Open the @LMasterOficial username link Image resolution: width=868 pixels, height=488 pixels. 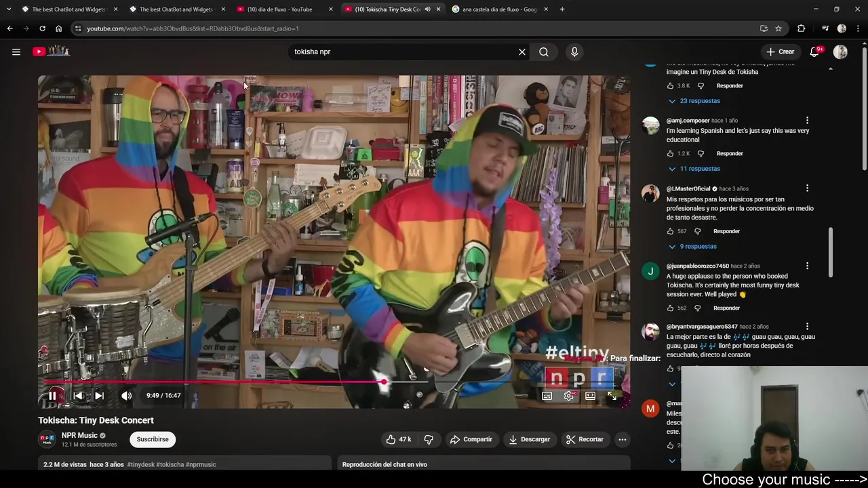click(688, 188)
